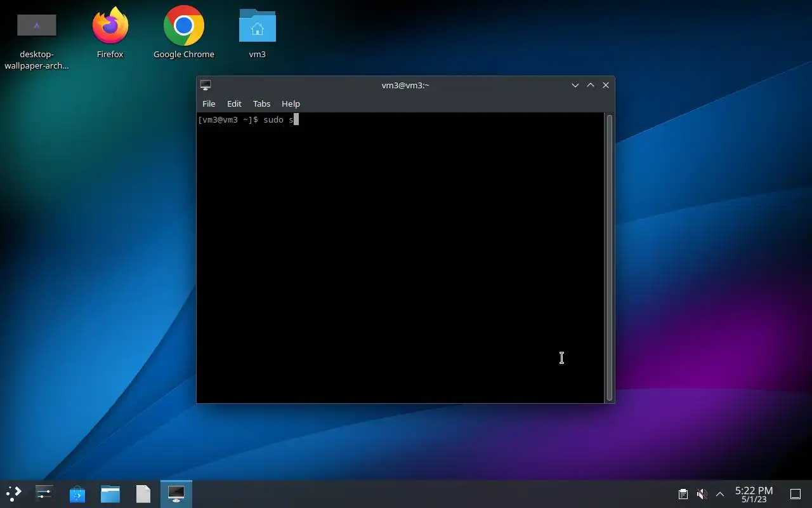Click the muted volume tray icon
Viewport: 812px width, 508px height.
point(702,494)
